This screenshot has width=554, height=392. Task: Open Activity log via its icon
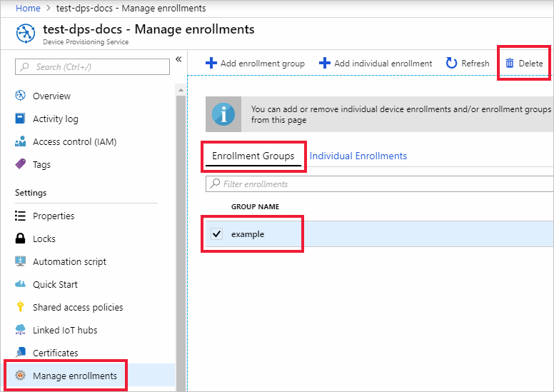(x=21, y=119)
